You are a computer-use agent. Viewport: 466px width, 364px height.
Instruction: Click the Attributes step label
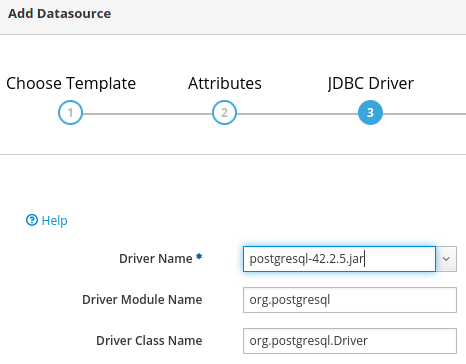225,83
